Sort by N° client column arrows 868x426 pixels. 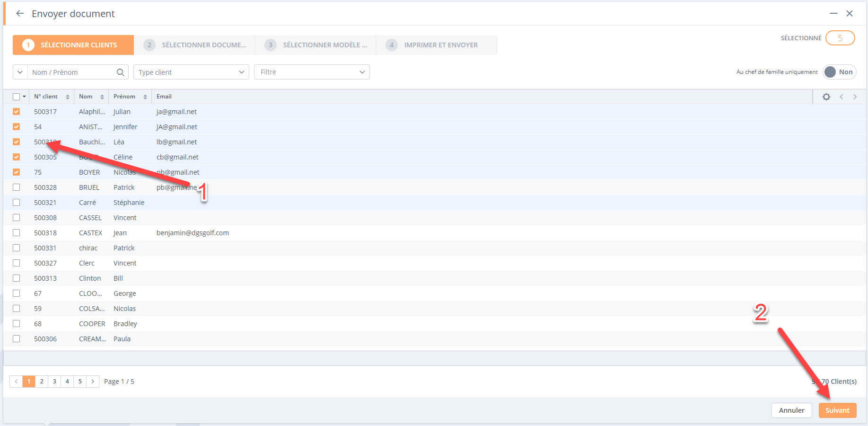[x=68, y=97]
